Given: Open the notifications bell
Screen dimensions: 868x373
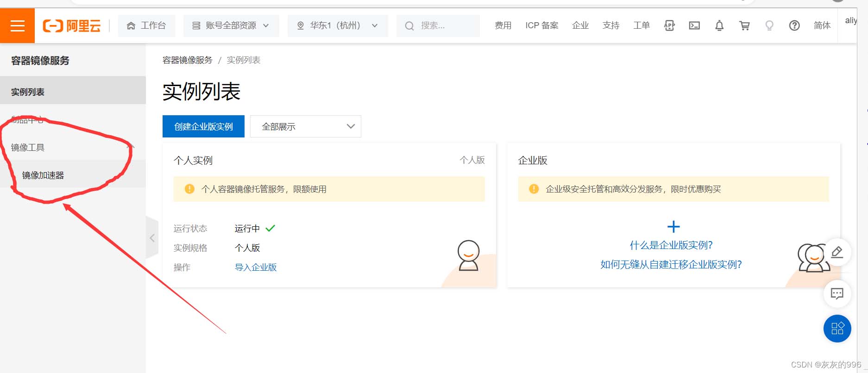Looking at the screenshot, I should pyautogui.click(x=719, y=25).
